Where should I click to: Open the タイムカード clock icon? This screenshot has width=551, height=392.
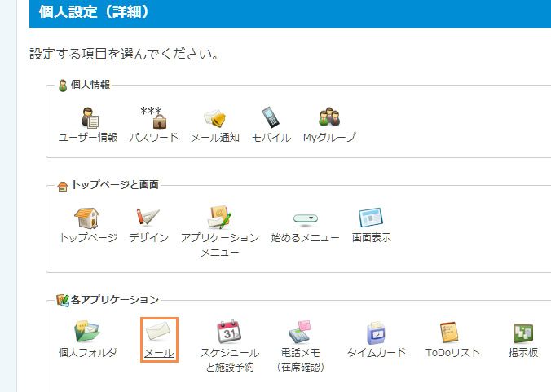tap(376, 333)
